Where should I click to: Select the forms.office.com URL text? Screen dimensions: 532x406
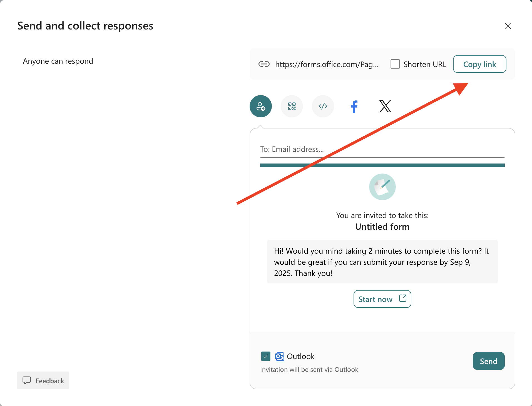pos(327,64)
